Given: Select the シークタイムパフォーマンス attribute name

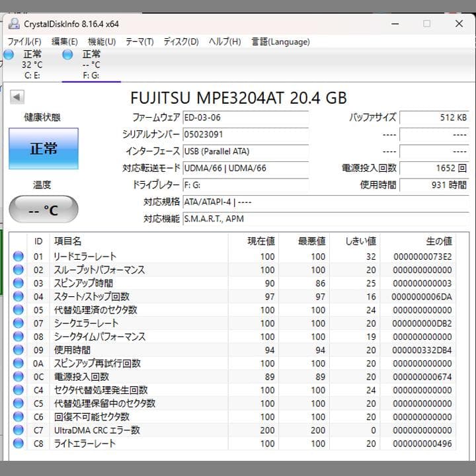Looking at the screenshot, I should (100, 337).
